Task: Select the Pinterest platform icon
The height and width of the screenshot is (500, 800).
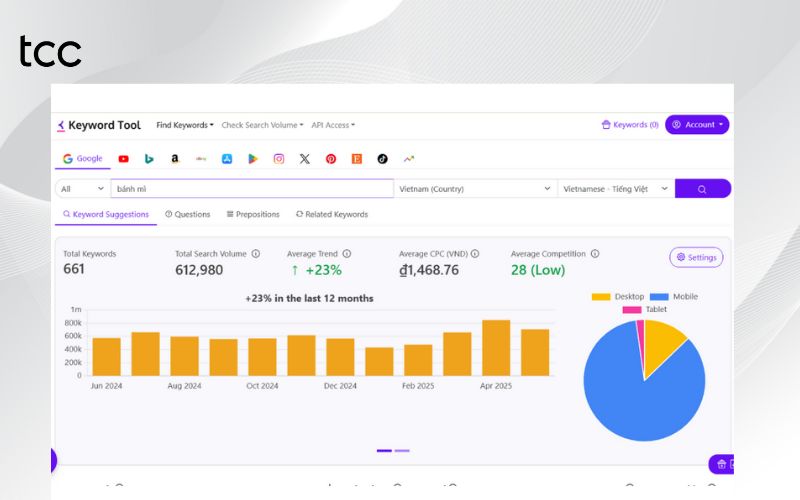Action: tap(331, 159)
